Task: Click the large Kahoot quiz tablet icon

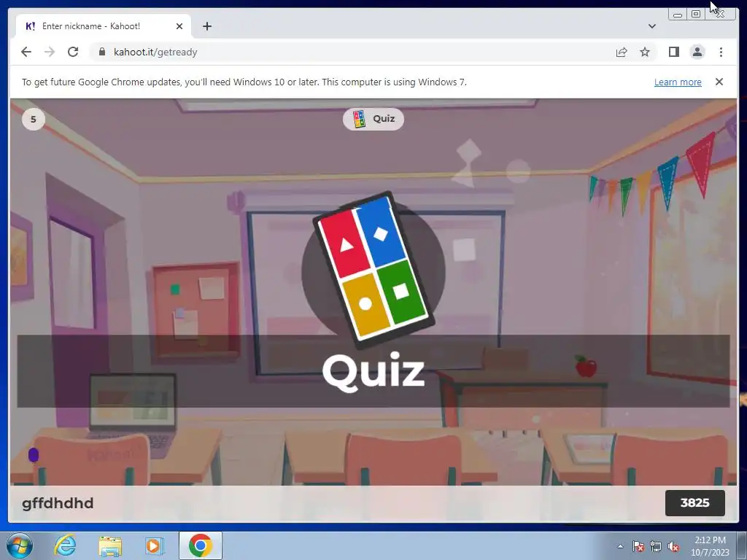Action: 373,270
